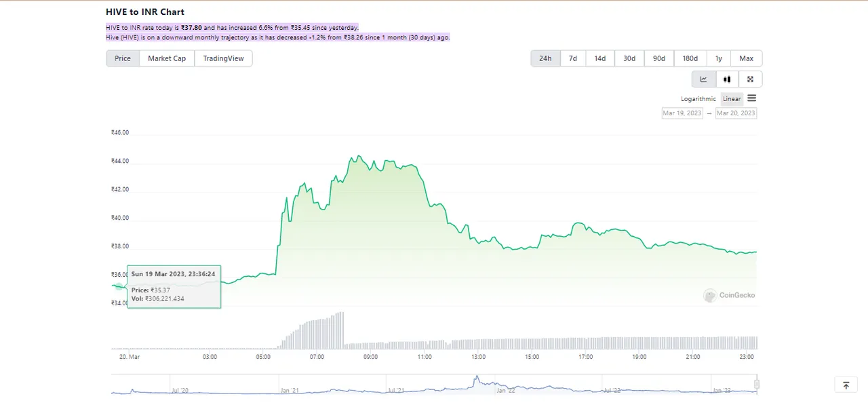Viewport: 868px width, 405px height.
Task: Click the 23:00 x-axis label
Action: point(747,357)
